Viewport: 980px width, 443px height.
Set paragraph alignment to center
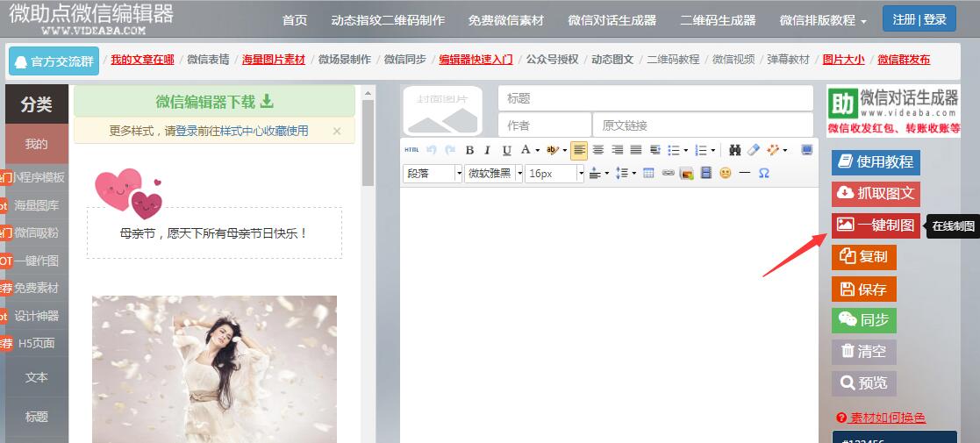coord(598,150)
